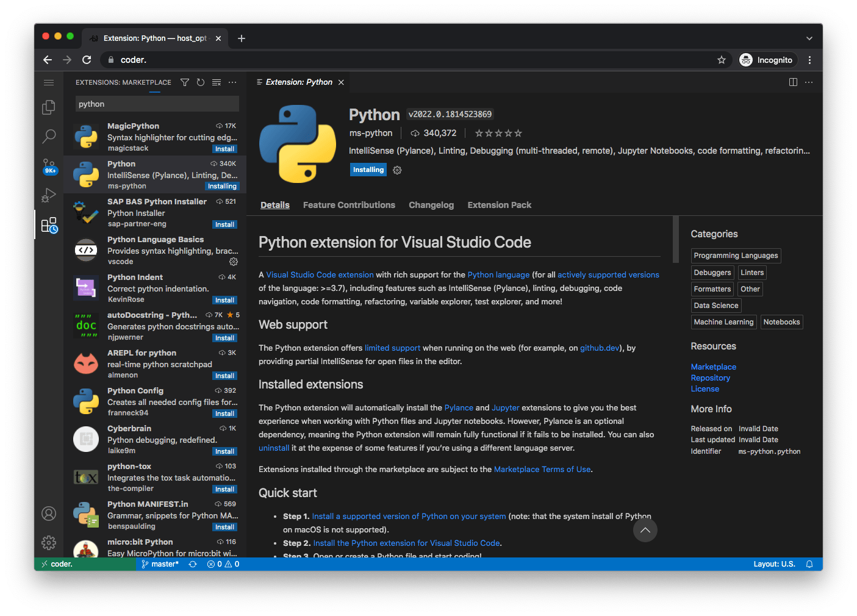Click the scroll-to-top arrow button
The width and height of the screenshot is (857, 616).
[x=645, y=530]
